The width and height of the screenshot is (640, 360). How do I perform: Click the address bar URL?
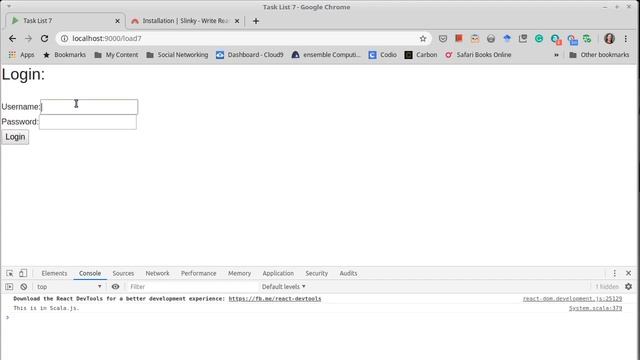[107, 38]
